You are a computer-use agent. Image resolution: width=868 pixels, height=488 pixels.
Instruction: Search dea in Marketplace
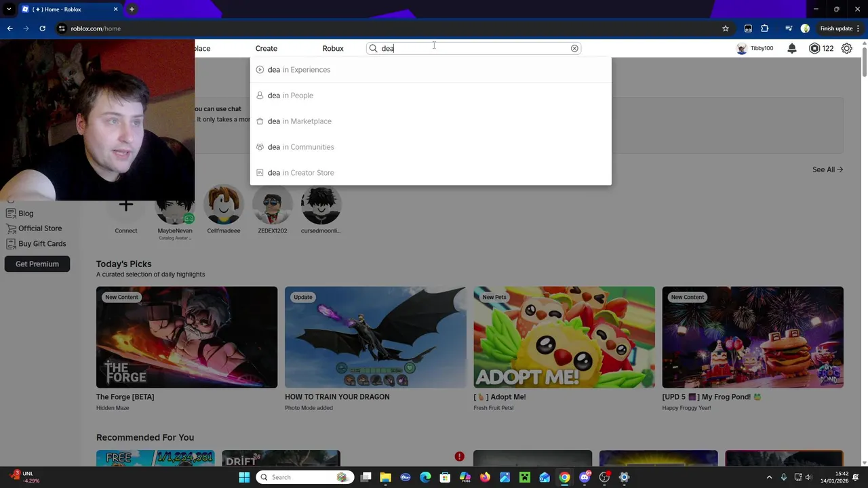[431, 121]
